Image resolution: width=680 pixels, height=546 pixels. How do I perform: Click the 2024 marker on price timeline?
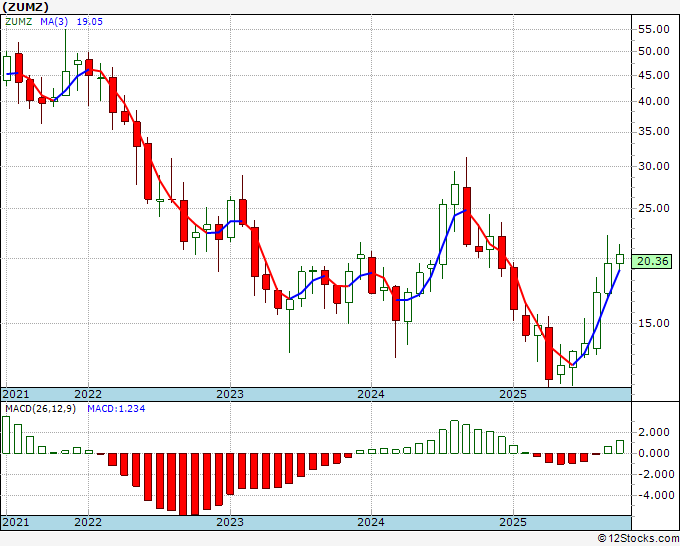371,394
